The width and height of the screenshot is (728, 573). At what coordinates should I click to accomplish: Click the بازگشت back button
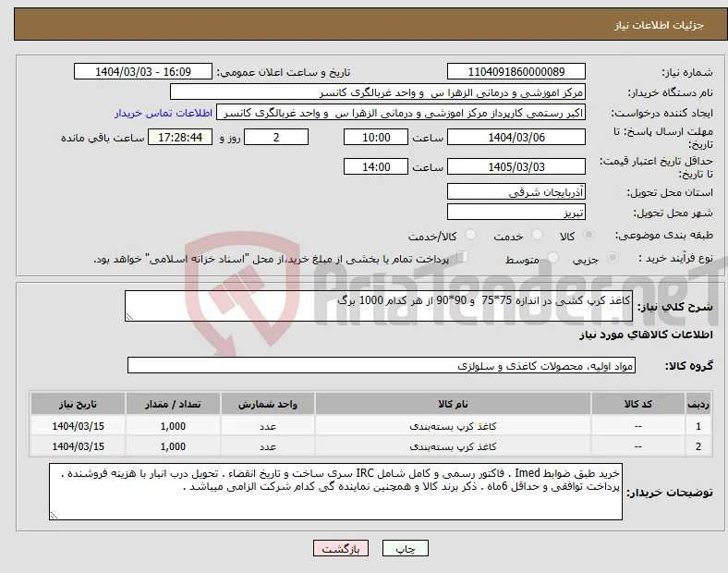coord(341,548)
